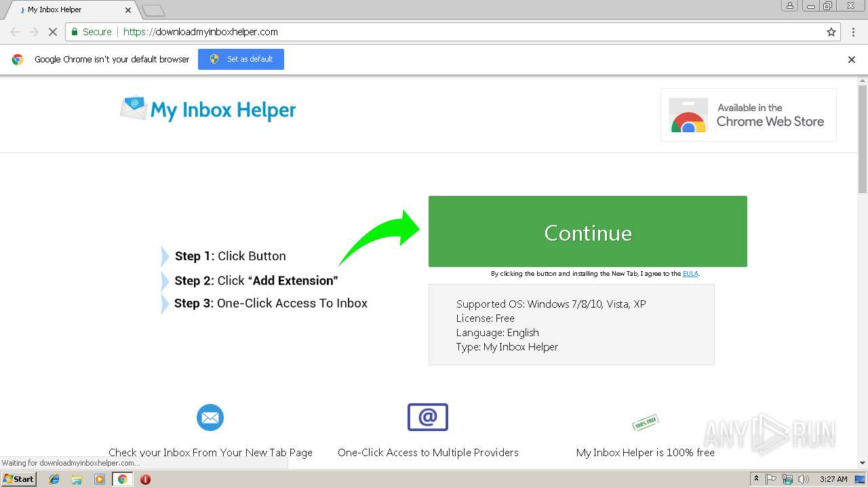The image size is (868, 488).
Task: Click the 'Step 2: Click Add Extension' text
Action: tap(256, 281)
